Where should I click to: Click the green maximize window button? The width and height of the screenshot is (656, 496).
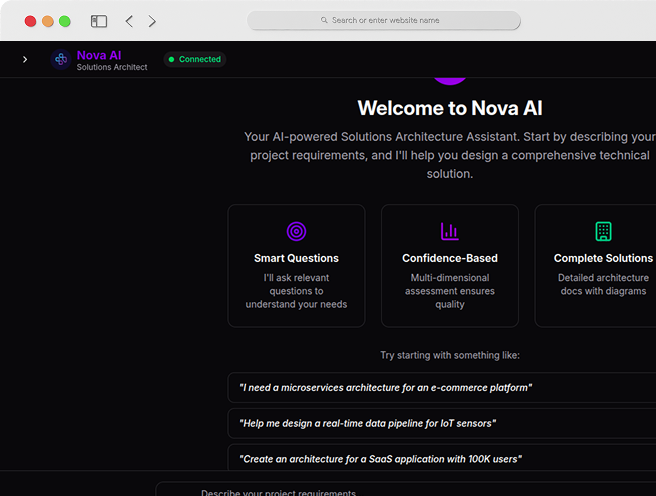click(65, 21)
